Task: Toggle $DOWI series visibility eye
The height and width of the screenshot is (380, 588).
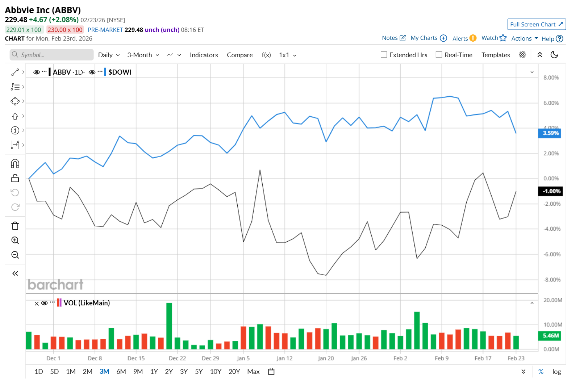Action: [x=92, y=72]
